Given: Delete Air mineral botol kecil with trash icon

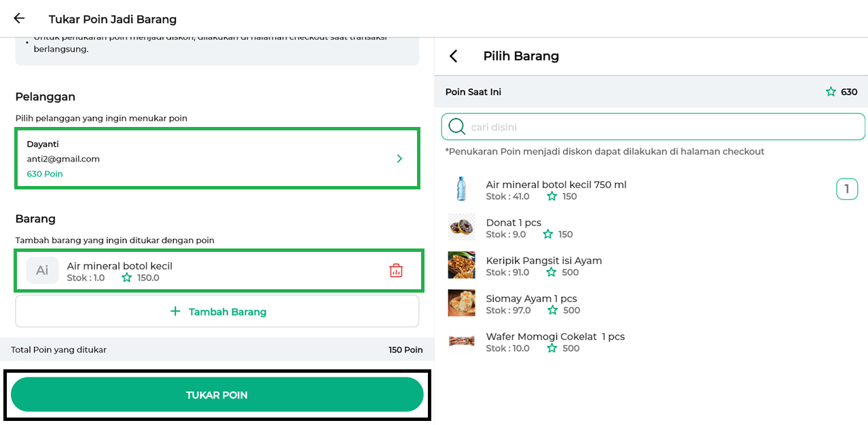Looking at the screenshot, I should click(x=396, y=271).
